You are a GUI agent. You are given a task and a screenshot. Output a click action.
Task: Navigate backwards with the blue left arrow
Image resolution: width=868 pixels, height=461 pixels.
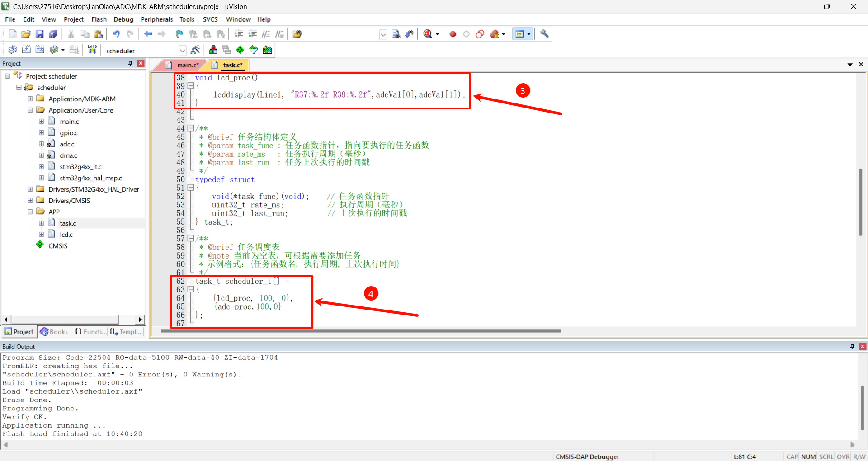(x=148, y=34)
